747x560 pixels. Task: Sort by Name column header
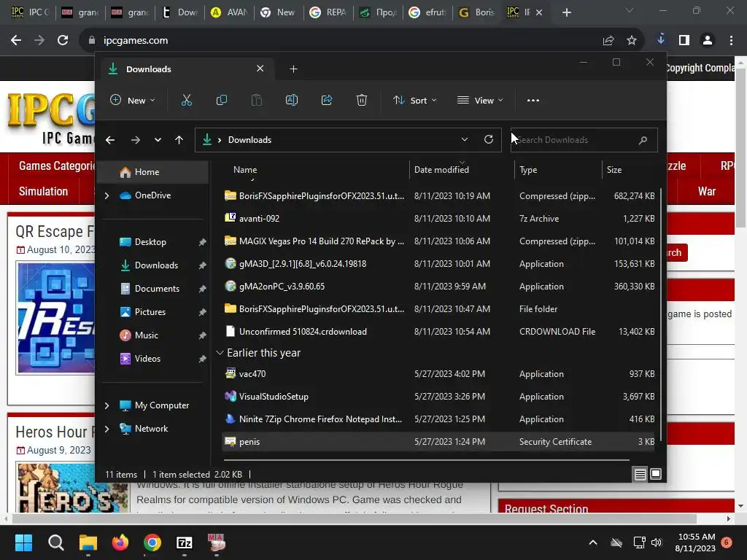[x=245, y=169]
